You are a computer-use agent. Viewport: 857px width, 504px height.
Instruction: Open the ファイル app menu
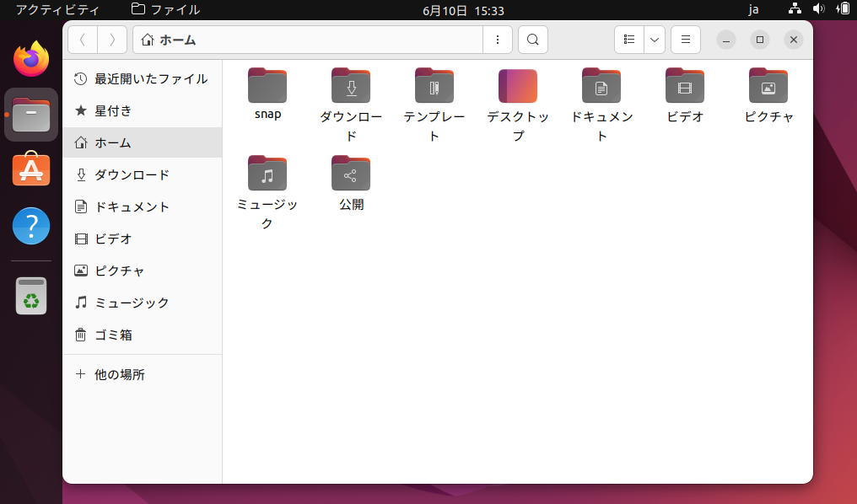coord(166,10)
